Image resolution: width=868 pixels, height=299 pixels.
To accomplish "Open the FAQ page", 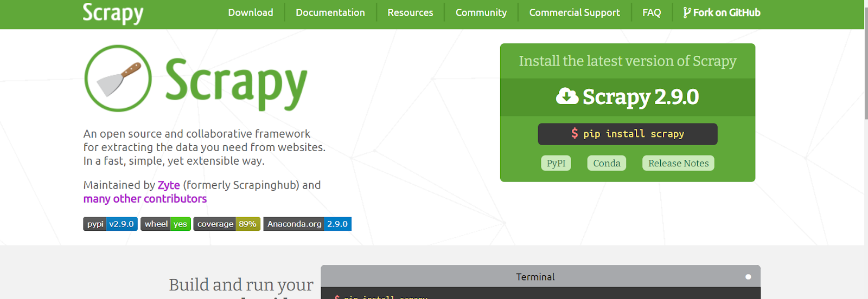I will coord(652,12).
